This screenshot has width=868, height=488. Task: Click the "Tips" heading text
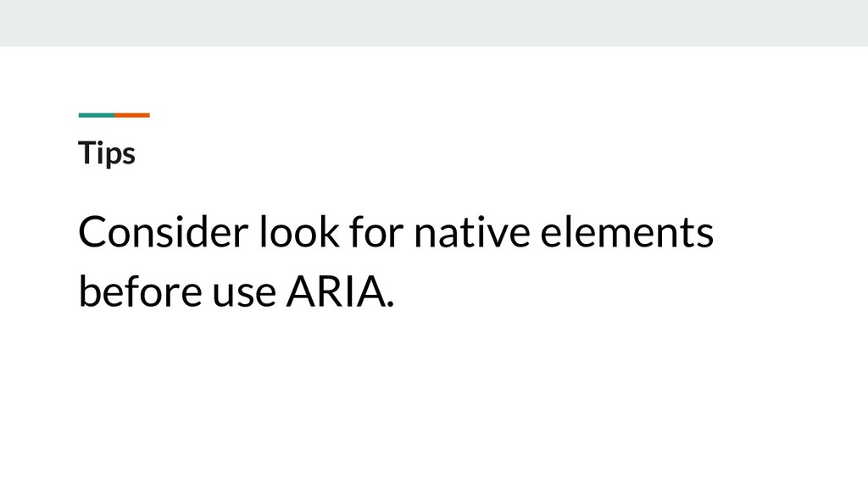(107, 153)
